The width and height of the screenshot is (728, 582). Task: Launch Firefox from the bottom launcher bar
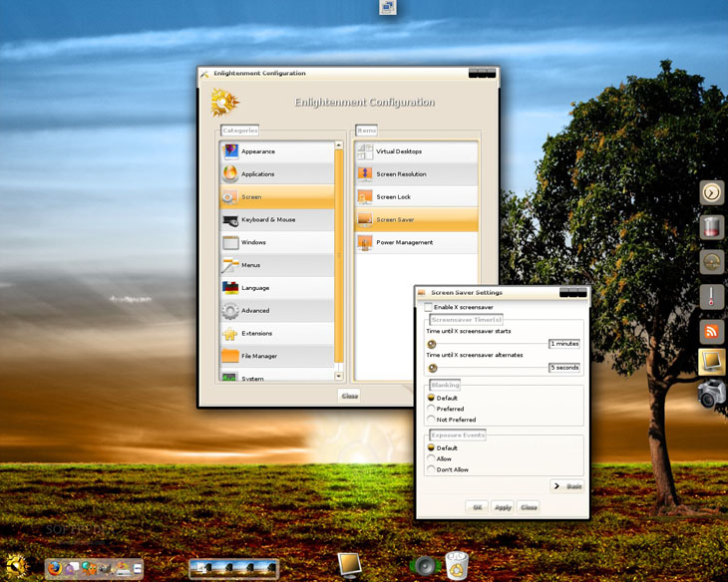point(55,568)
